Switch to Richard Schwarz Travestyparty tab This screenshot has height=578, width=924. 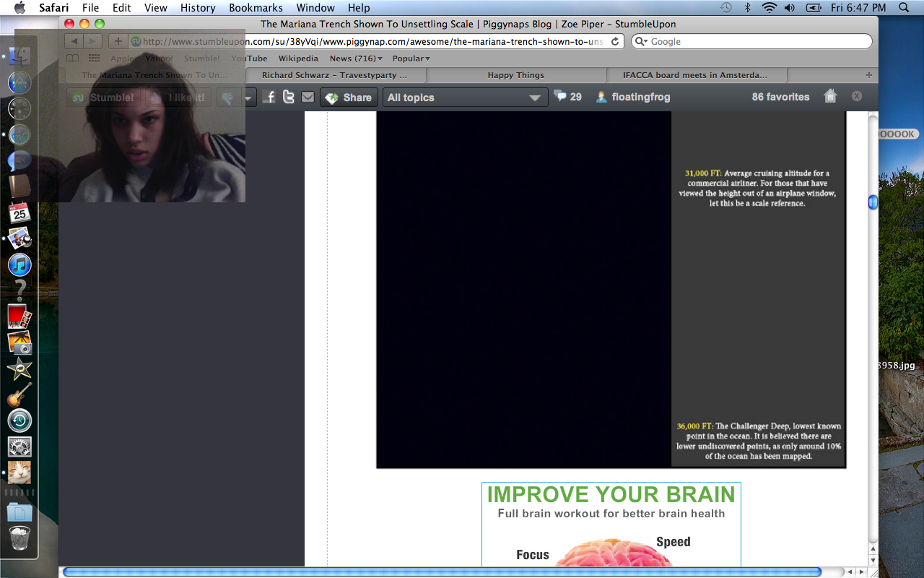pos(334,75)
